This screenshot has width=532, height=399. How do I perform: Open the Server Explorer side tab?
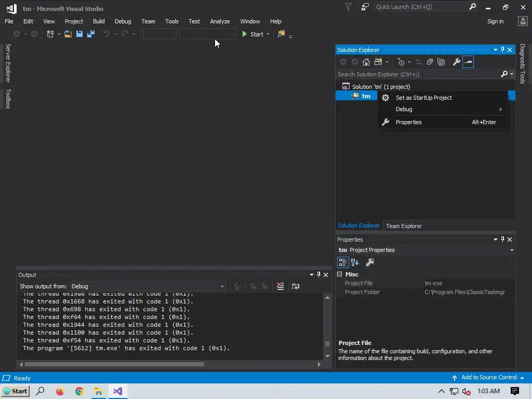pos(8,63)
